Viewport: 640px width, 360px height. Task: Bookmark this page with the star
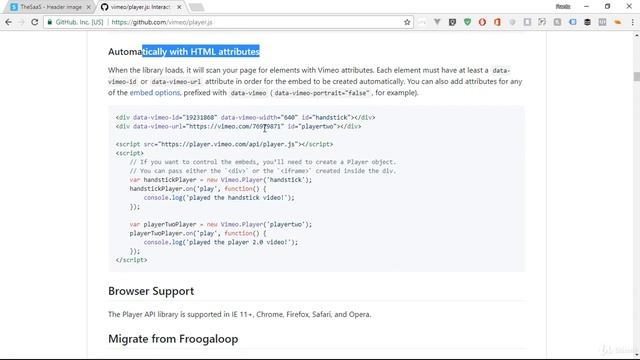point(407,22)
